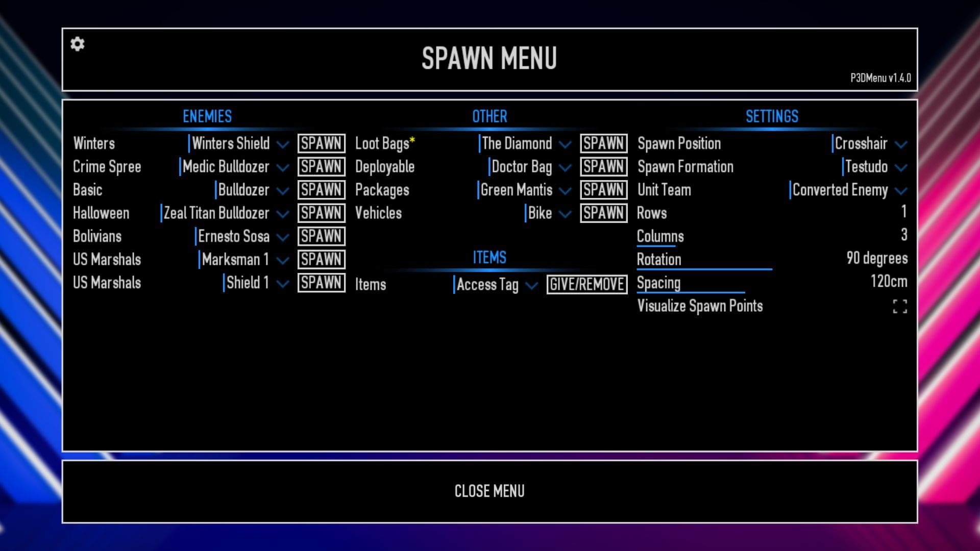Image resolution: width=980 pixels, height=551 pixels.
Task: Click SPAWN button for Zeal Titan Bulldozer
Action: click(321, 213)
